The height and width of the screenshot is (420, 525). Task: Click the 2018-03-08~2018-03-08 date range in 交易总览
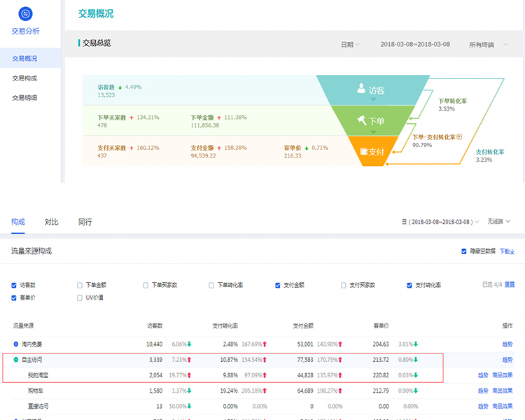(x=415, y=44)
